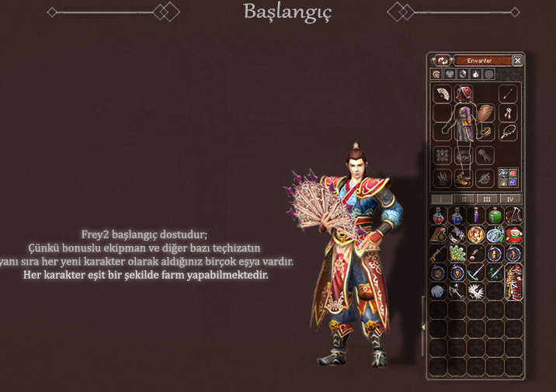Switch to inventory page IV tab
The width and height of the screenshot is (556, 392).
[x=510, y=199]
